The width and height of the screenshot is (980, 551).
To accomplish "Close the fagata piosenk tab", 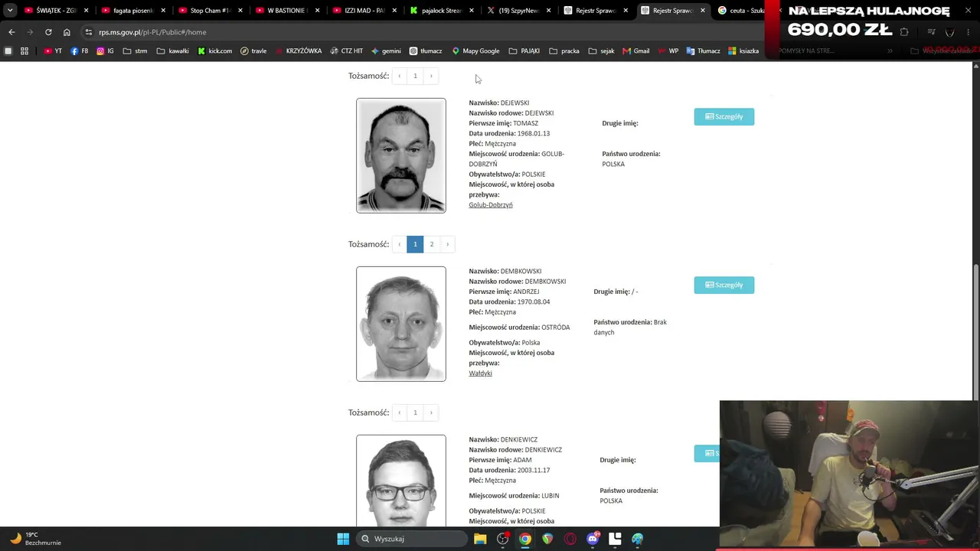I will (x=163, y=11).
